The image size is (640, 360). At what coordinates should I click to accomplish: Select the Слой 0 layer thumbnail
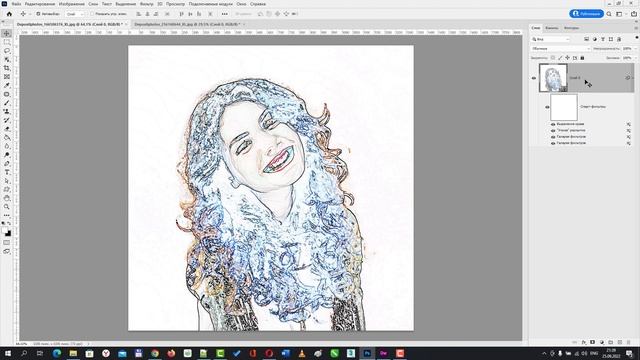pos(553,78)
